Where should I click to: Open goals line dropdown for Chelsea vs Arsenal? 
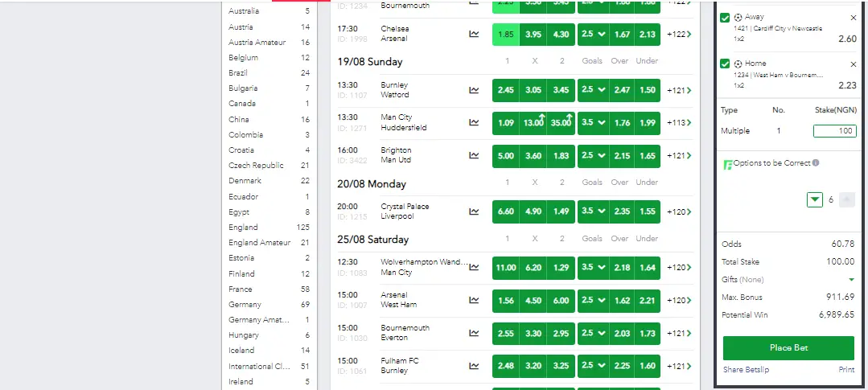[592, 35]
